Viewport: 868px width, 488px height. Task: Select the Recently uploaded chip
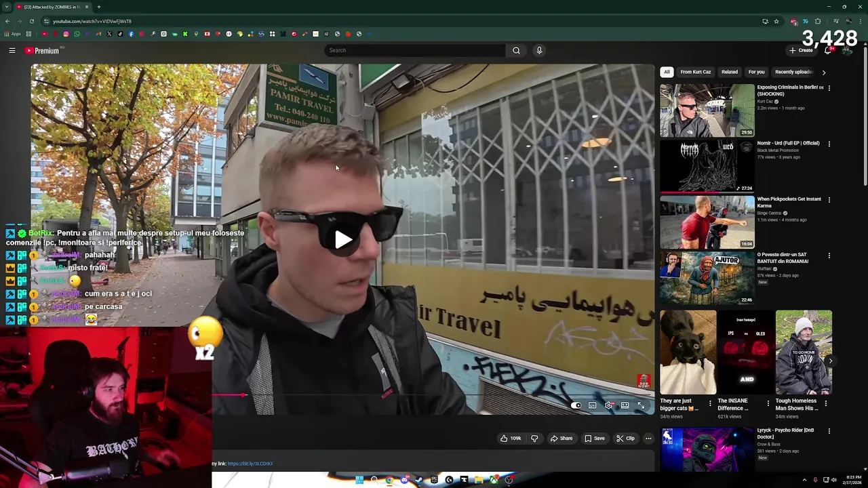(793, 72)
